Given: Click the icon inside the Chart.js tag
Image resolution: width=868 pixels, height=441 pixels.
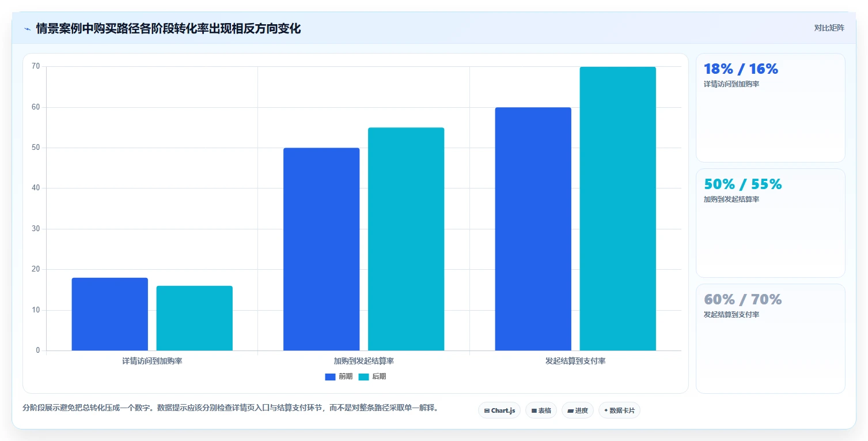Looking at the screenshot, I should coord(487,411).
